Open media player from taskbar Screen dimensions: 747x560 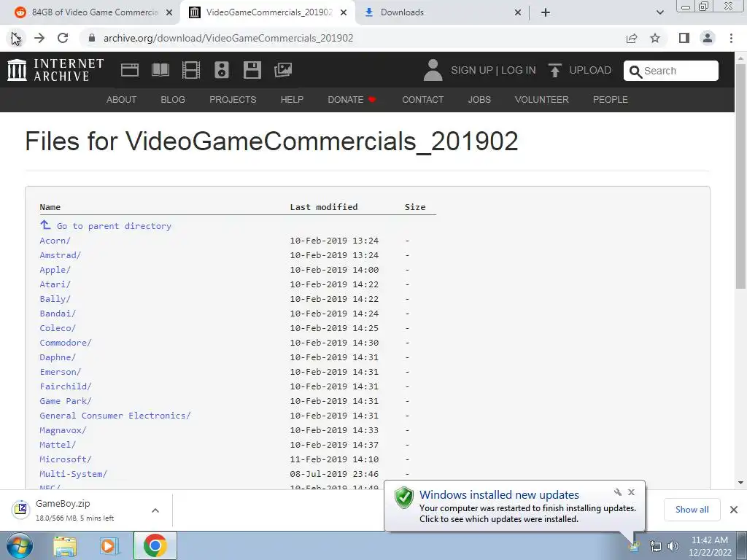(109, 545)
